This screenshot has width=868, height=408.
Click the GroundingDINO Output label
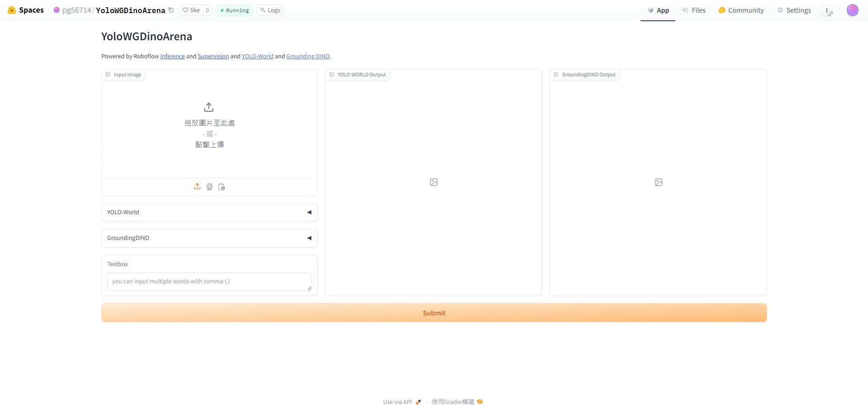[x=585, y=75]
